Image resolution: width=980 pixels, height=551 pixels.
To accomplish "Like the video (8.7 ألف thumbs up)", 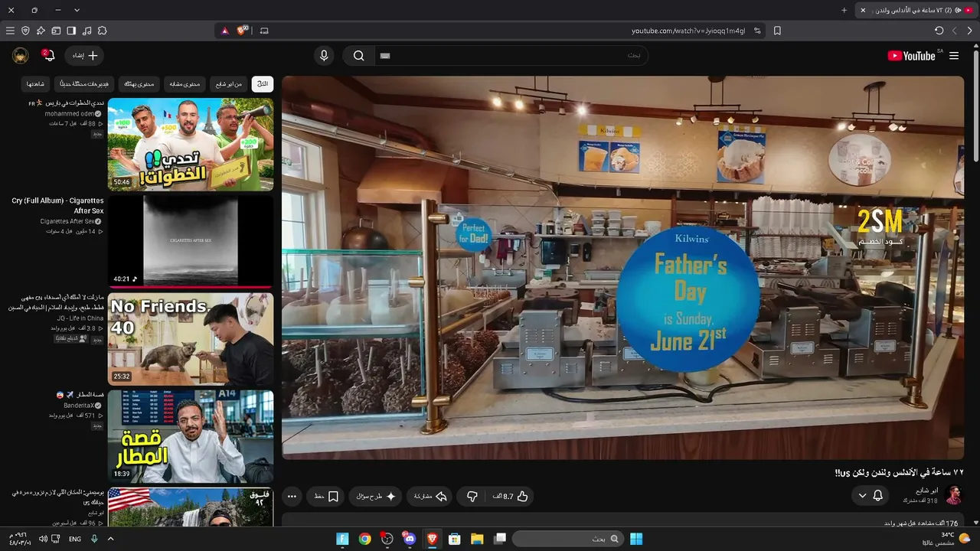I will (x=512, y=497).
